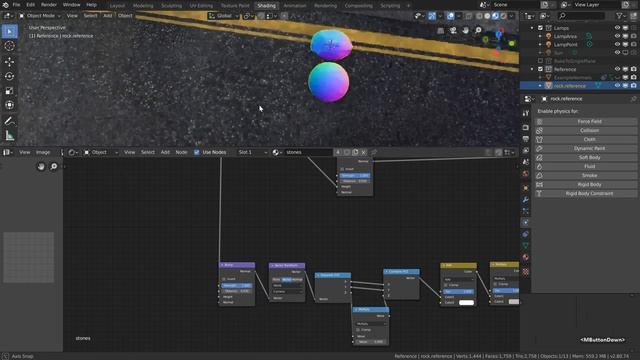Click the Blender logo icon
This screenshot has width=640, height=360.
pyautogui.click(x=5, y=5)
